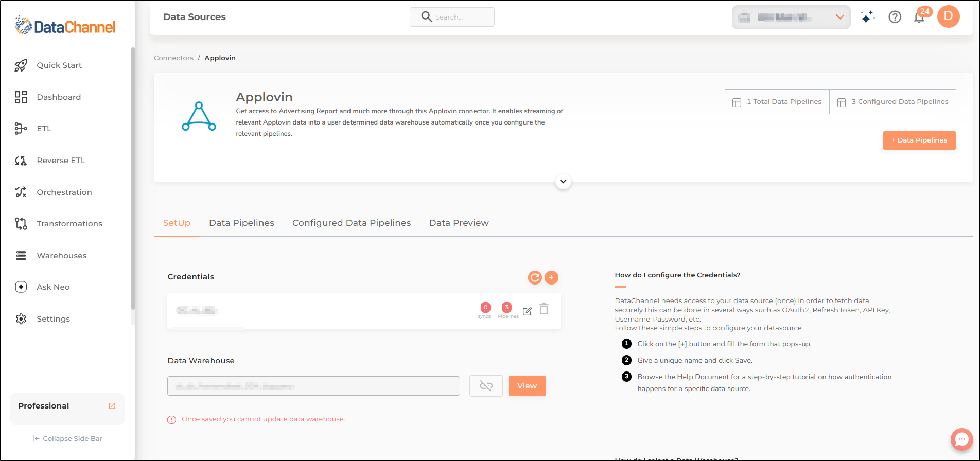Open the Professional plan external link icon

[112, 406]
